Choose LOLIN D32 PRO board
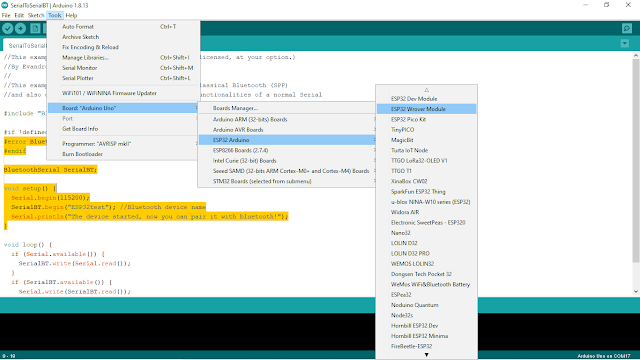This screenshot has height=360, width=640. (427, 253)
